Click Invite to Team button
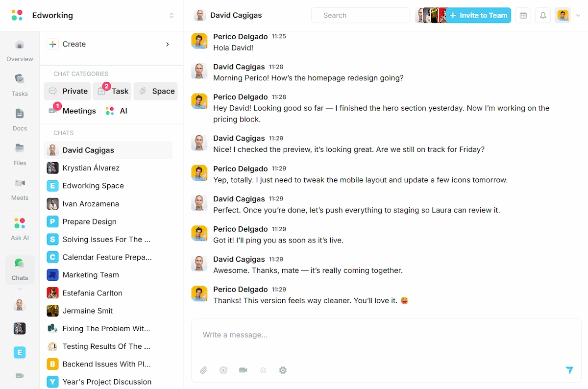The width and height of the screenshot is (588, 389). 478,16
